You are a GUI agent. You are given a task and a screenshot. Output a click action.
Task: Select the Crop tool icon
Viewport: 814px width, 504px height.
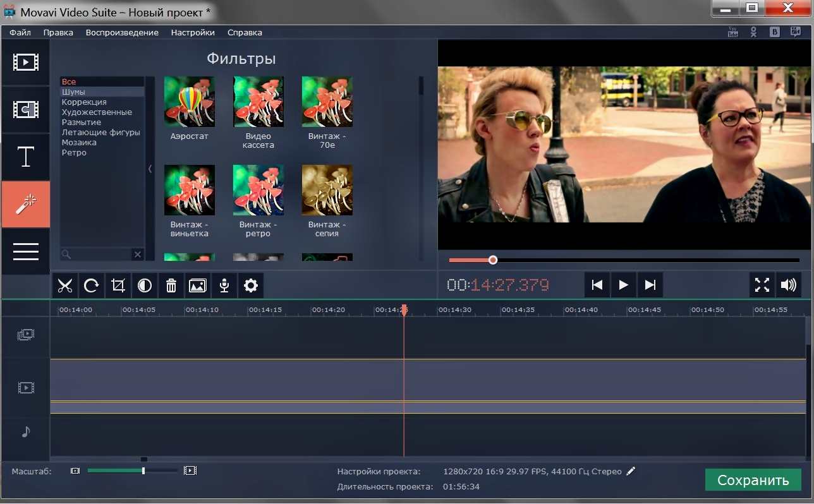coord(118,285)
